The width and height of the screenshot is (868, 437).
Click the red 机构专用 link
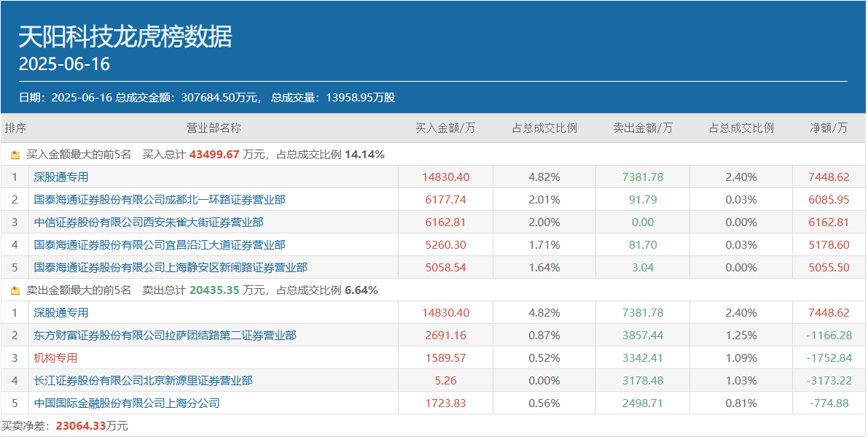click(x=55, y=357)
